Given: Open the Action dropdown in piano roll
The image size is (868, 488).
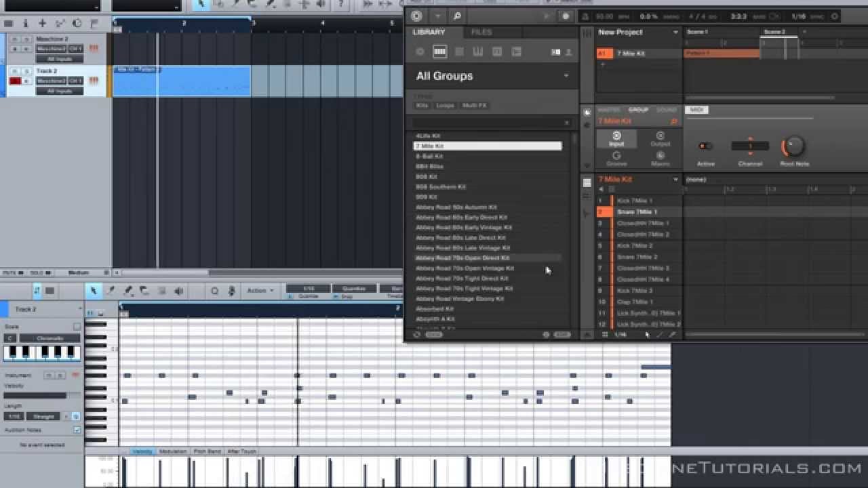Looking at the screenshot, I should (x=260, y=291).
